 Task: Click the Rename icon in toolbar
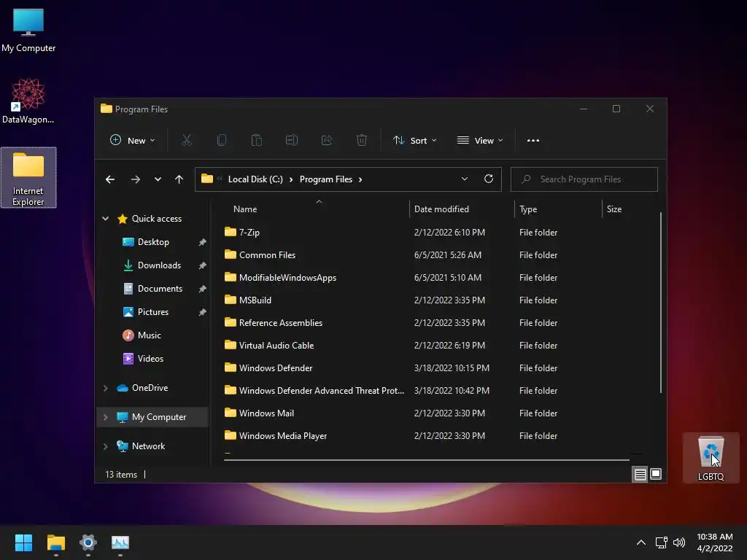(292, 140)
